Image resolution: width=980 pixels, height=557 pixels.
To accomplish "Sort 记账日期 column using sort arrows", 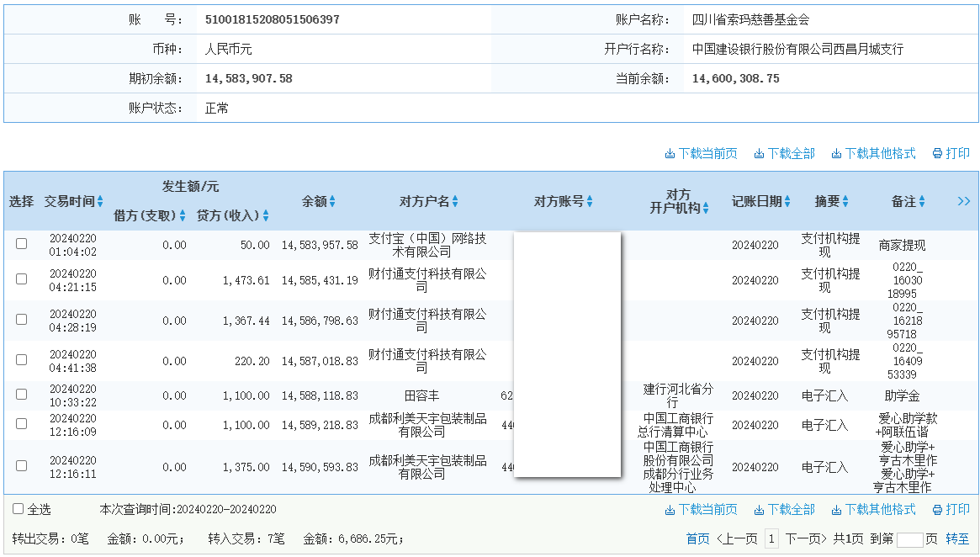I will [787, 201].
